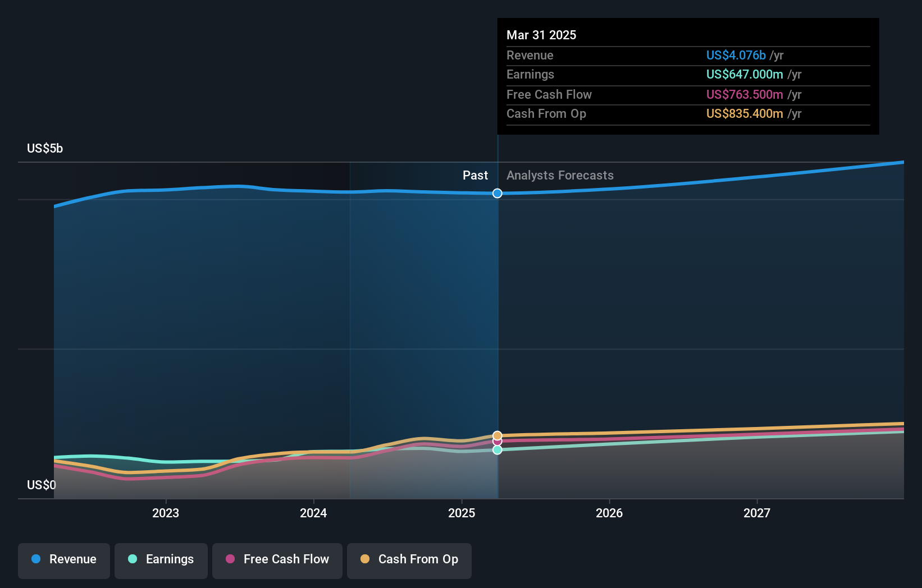Toggle the Revenue legend button
This screenshot has width=922, height=588.
click(x=64, y=561)
